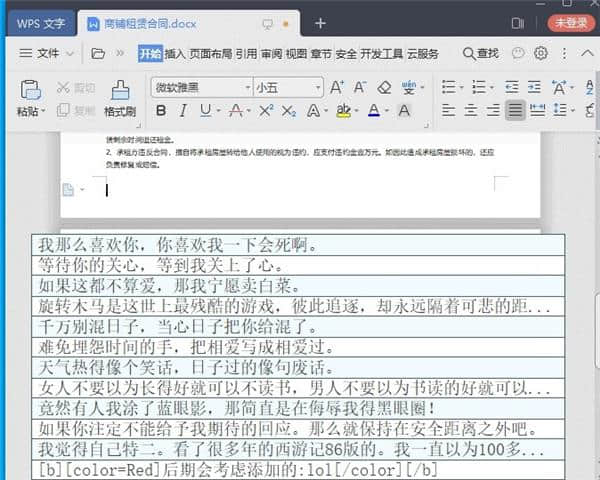This screenshot has height=480, width=600.
Task: Switch to the 插入 ribbon tab
Action: 175,54
